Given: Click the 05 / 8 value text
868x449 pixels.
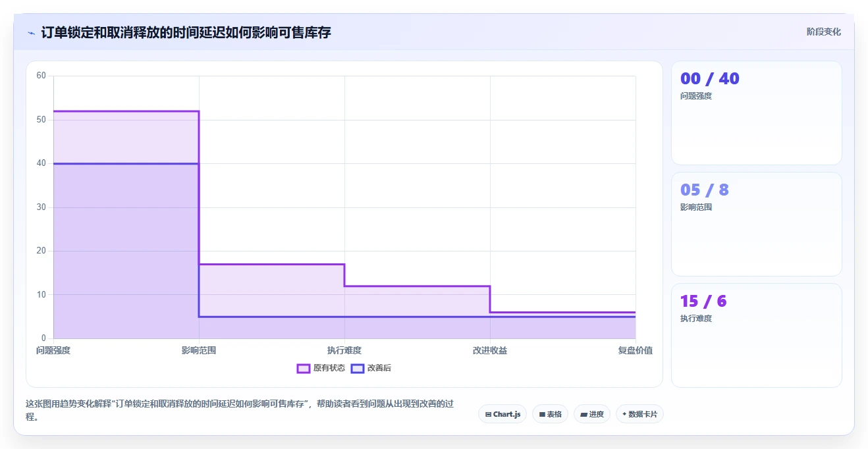Looking at the screenshot, I should [705, 190].
